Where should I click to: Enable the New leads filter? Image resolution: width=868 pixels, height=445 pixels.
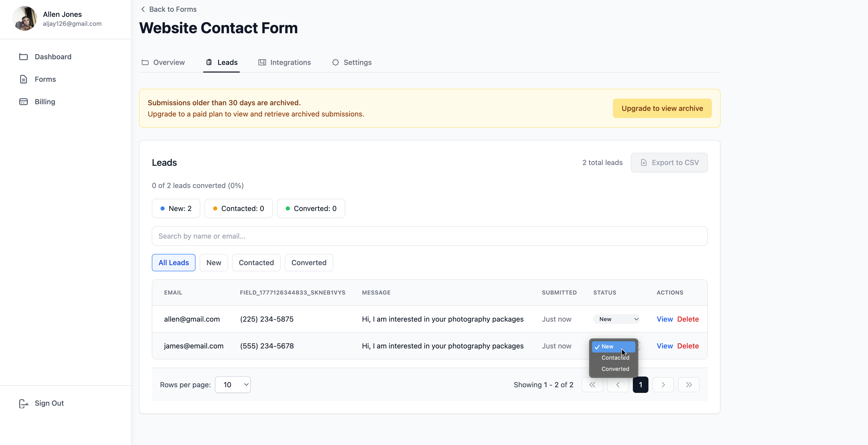click(x=214, y=262)
